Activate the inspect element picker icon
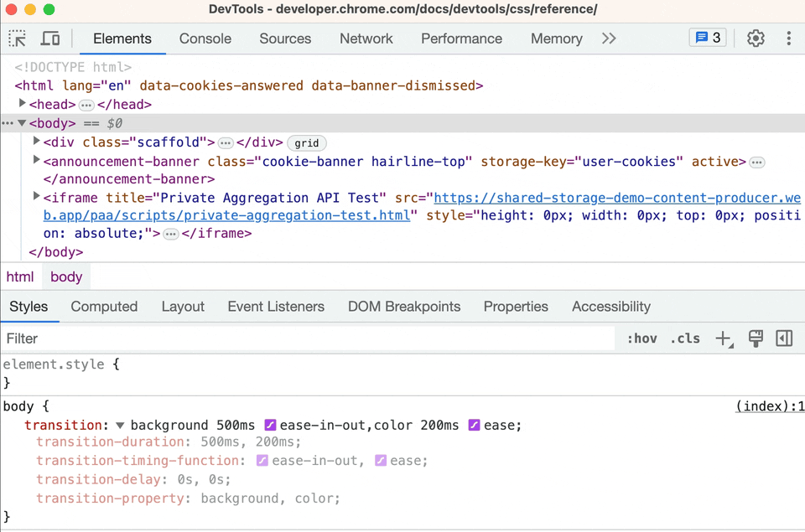This screenshot has height=532, width=805. [x=17, y=39]
